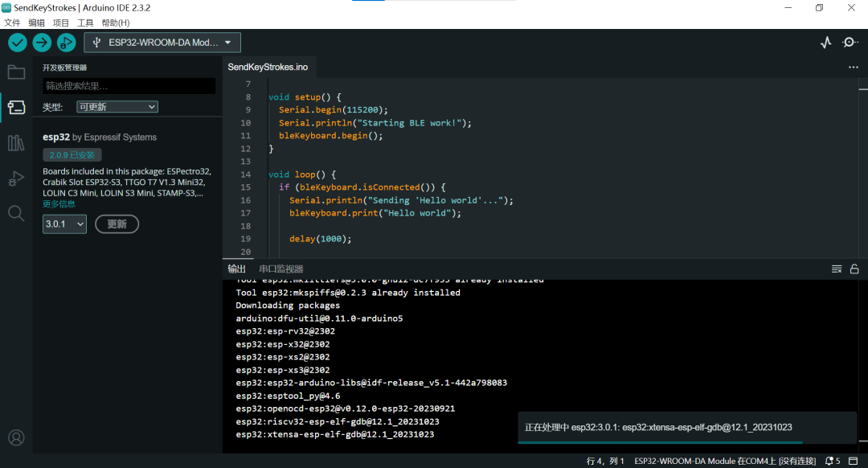The image size is (868, 468).
Task: Start debugging with the toolbar debug icon
Action: click(67, 42)
